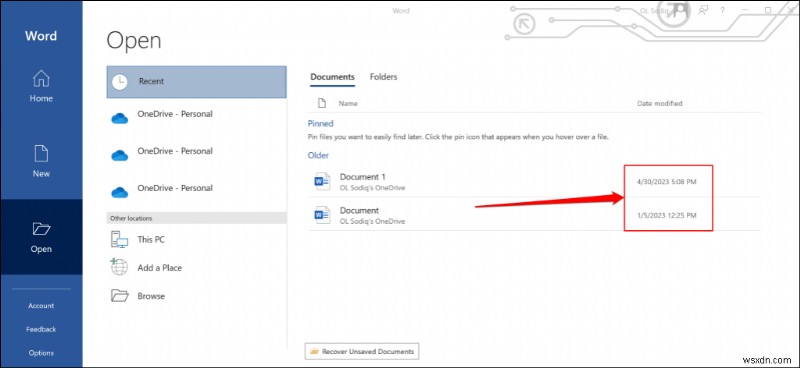This screenshot has height=368, width=800.
Task: Choose This PC under Other locations
Action: (196, 239)
